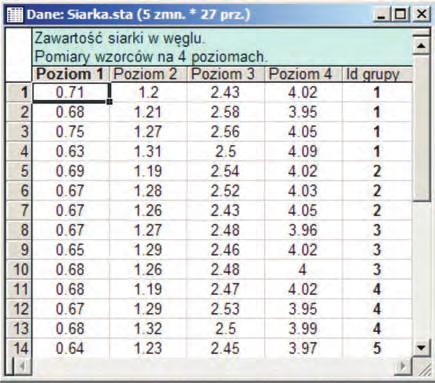Screen dimensions: 435x383
Task: Select the Poziom 1 column header
Action: 71,74
